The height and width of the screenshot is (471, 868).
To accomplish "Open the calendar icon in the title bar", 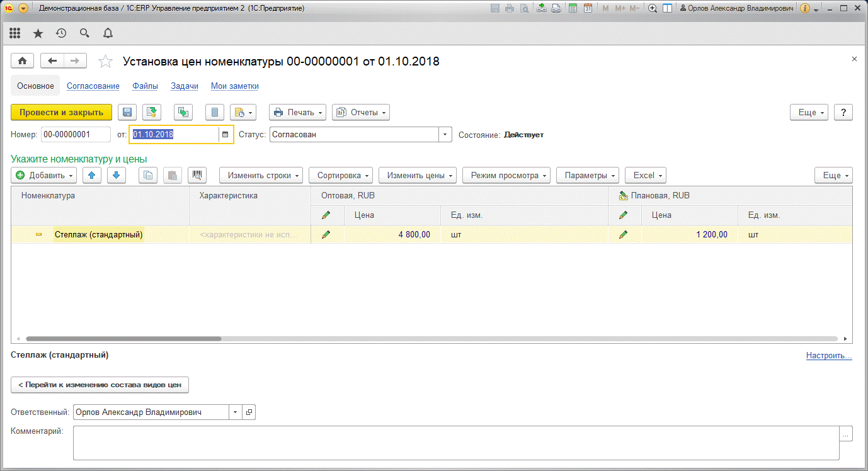I will coord(588,8).
